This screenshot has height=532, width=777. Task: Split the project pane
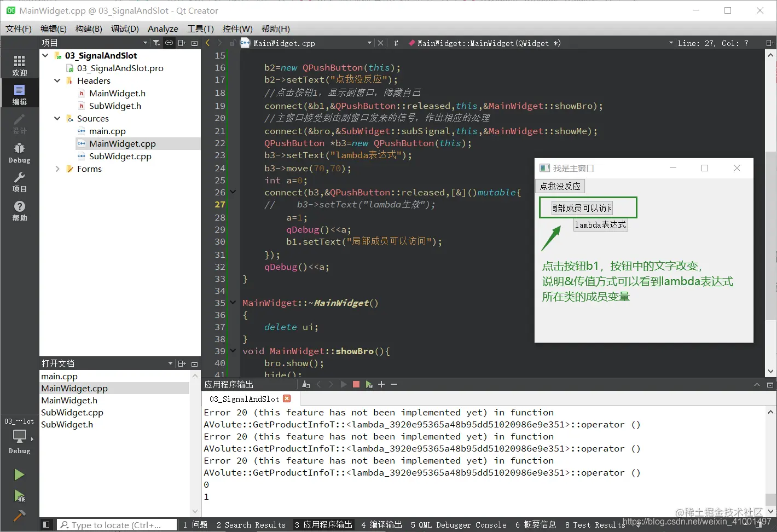pyautogui.click(x=182, y=43)
